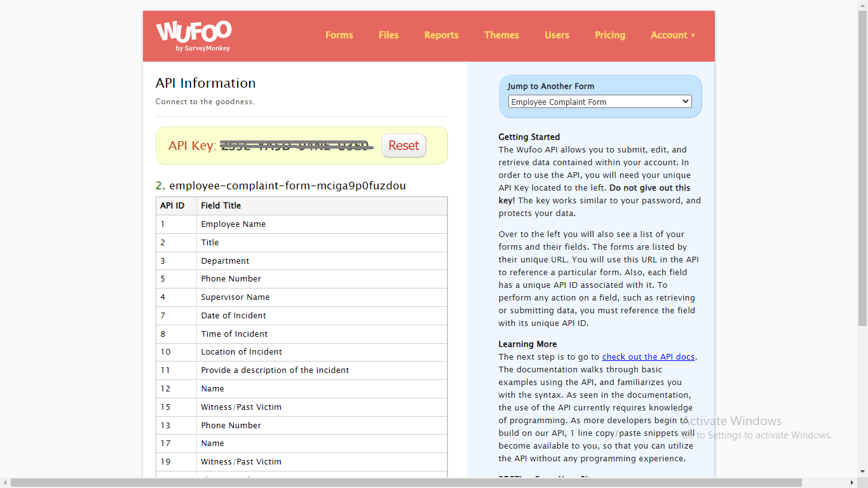Viewport: 868px width, 488px height.
Task: Click the Wufoo logo
Action: tap(194, 36)
